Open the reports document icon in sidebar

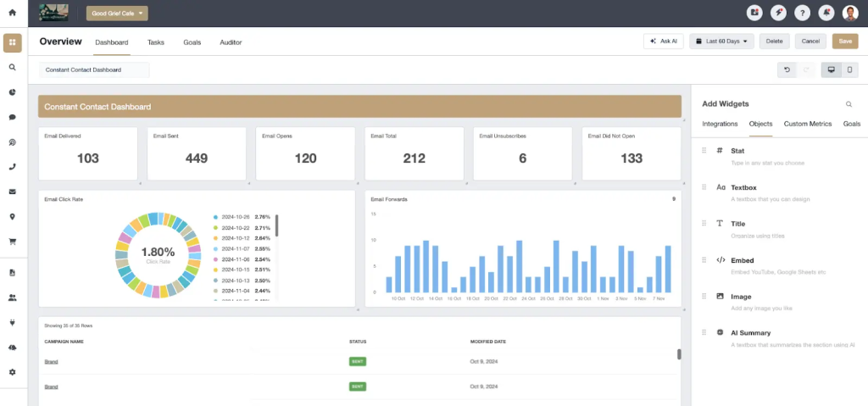[x=12, y=273]
